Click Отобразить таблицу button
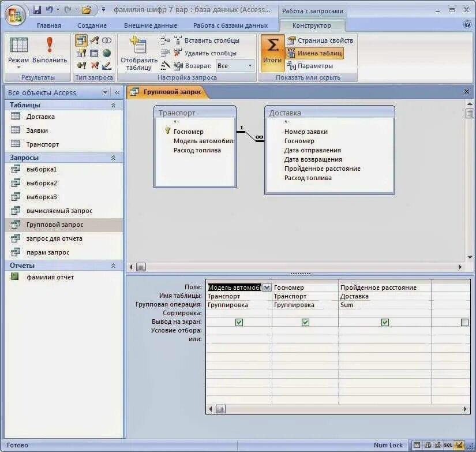476x452 pixels. [138, 53]
